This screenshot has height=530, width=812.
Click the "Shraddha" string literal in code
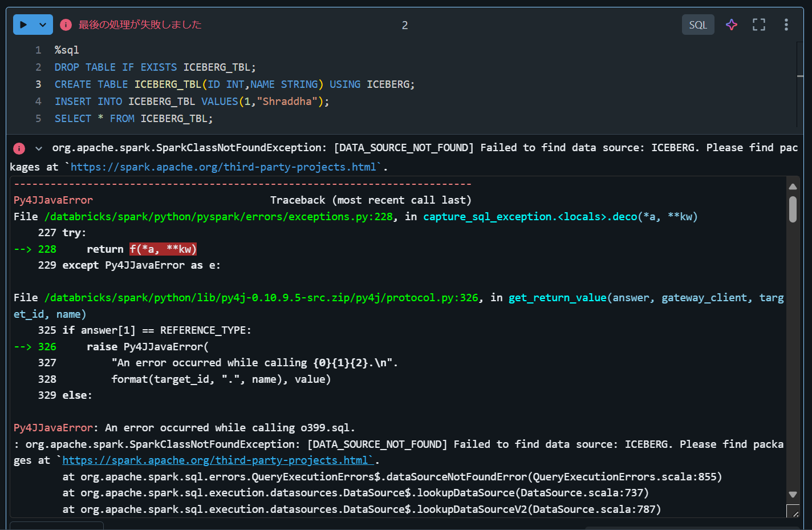[287, 102]
